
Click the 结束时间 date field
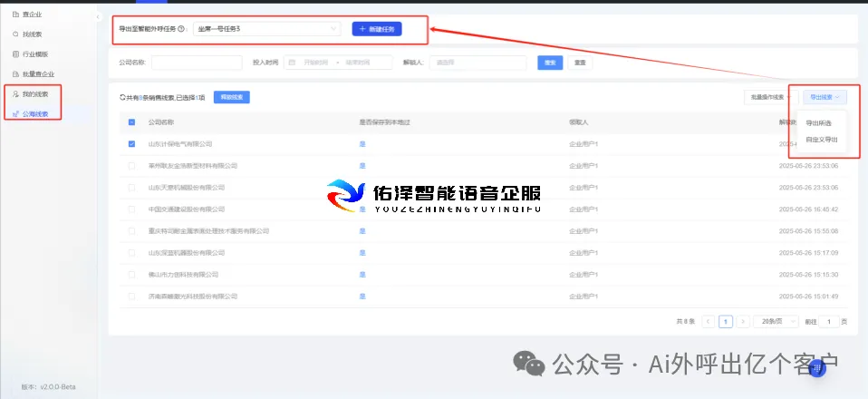click(x=358, y=63)
